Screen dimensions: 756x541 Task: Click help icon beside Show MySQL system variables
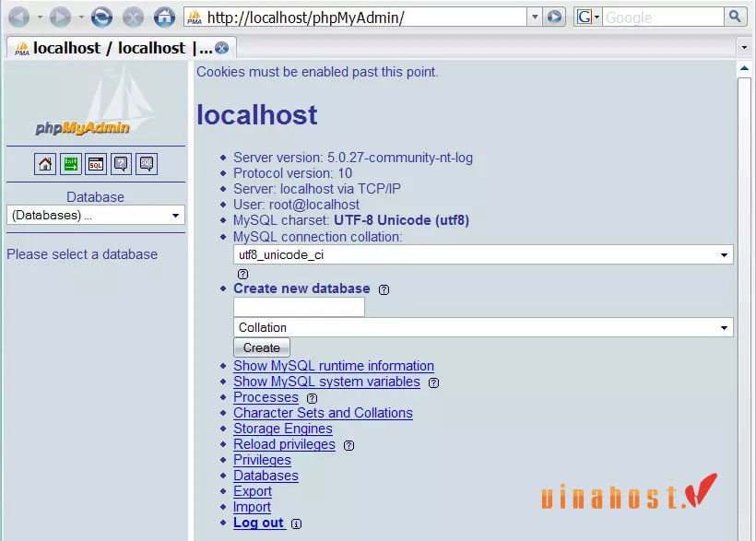434,382
